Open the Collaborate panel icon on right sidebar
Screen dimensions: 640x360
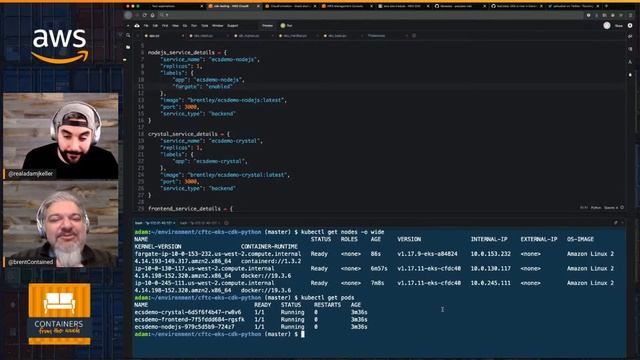coord(630,36)
